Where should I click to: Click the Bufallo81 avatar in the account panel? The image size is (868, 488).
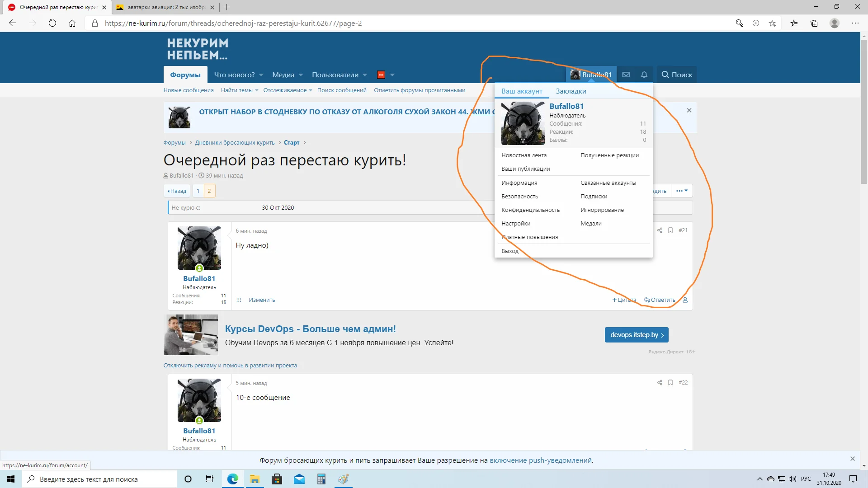click(523, 123)
